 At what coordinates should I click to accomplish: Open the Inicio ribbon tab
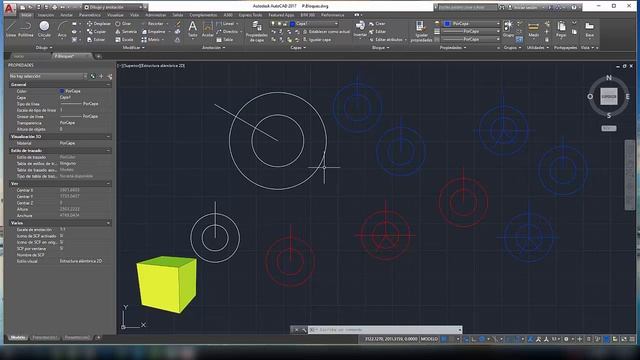click(26, 15)
